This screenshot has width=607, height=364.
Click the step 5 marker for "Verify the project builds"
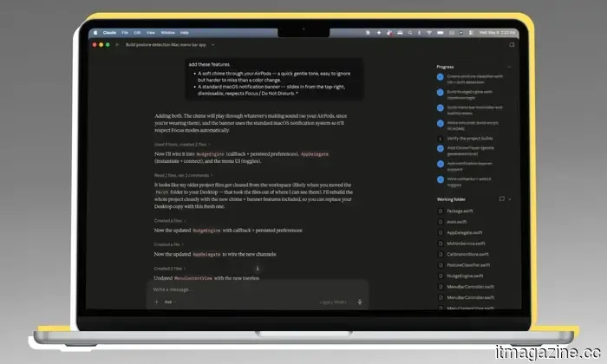441,139
